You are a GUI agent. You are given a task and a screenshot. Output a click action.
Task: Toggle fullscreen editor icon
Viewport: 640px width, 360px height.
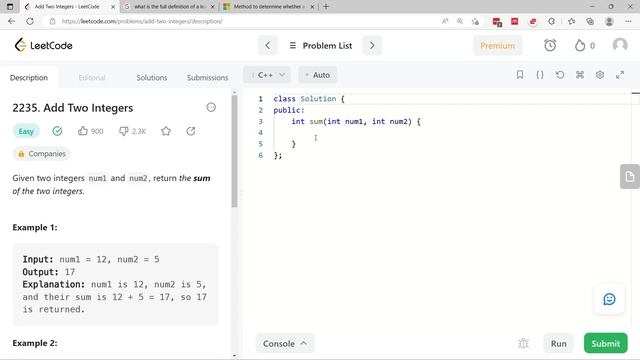[620, 75]
